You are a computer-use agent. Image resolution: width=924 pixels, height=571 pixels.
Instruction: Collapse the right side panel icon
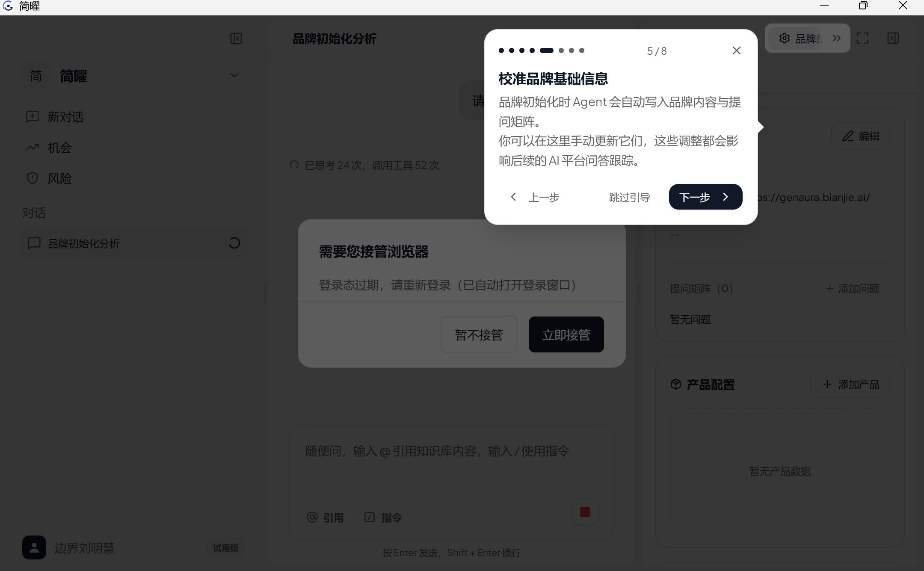tap(893, 38)
